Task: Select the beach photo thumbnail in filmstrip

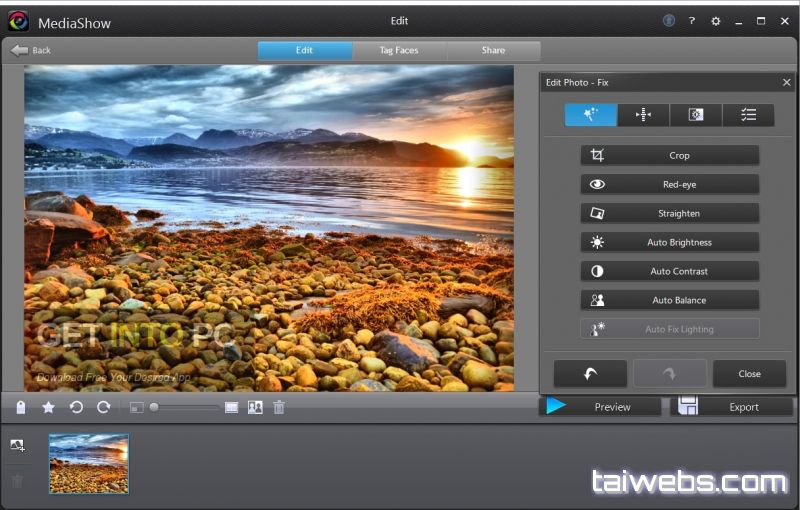Action: 89,463
